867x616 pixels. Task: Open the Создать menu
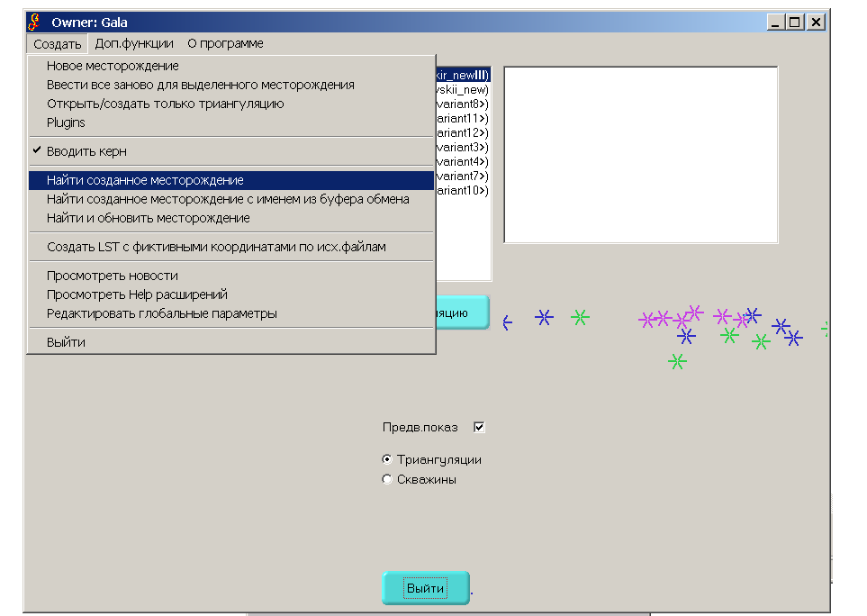pos(57,44)
